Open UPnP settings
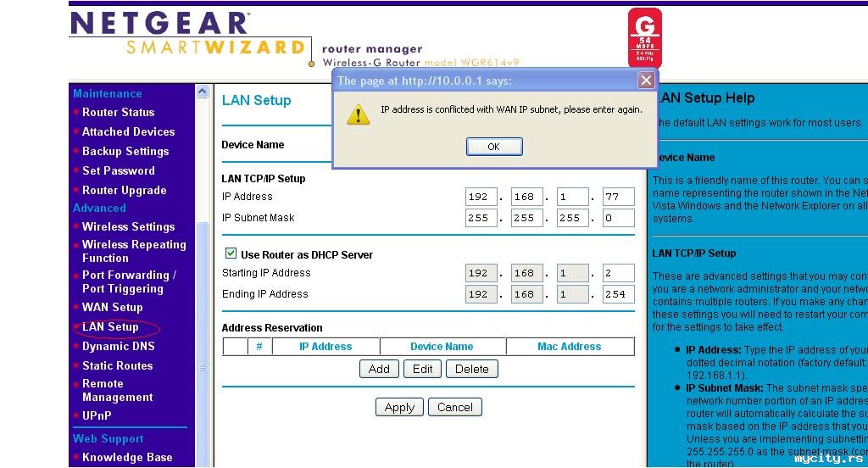This screenshot has width=868, height=468. [97, 415]
